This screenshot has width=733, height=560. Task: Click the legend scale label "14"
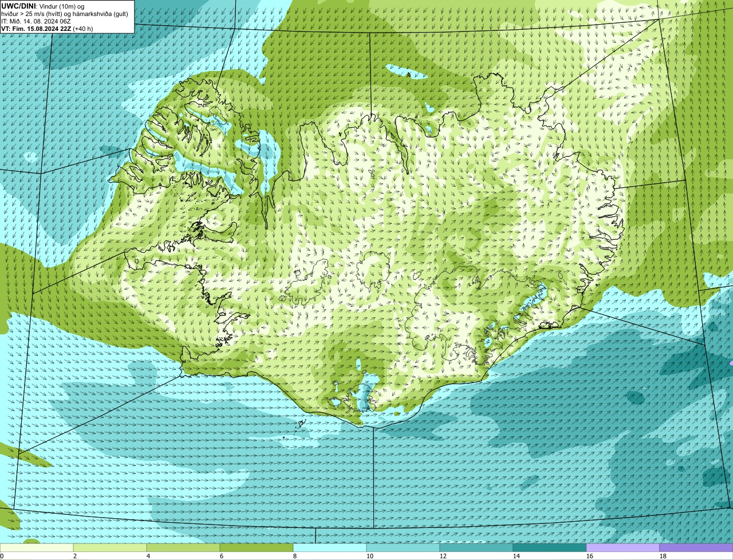pos(517,556)
